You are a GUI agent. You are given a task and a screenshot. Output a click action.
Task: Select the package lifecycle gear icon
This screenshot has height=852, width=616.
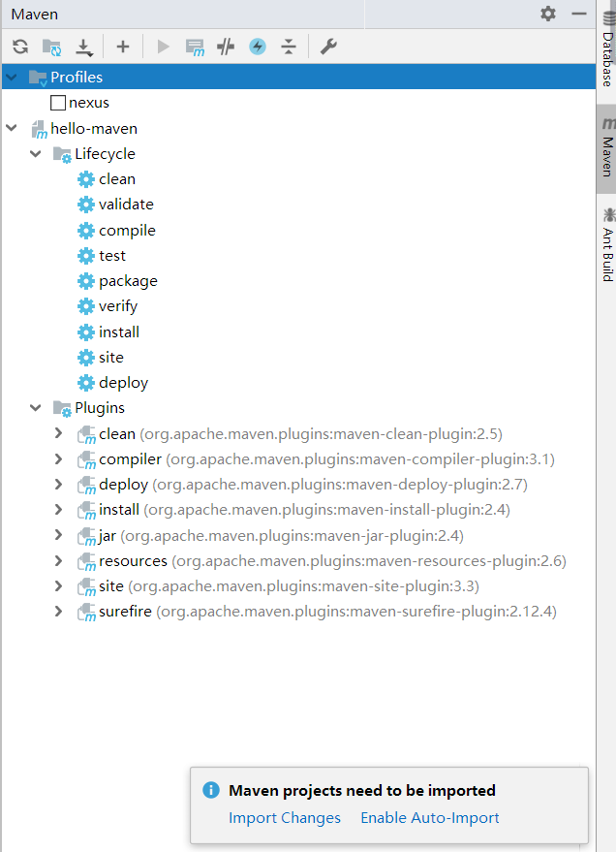click(86, 281)
